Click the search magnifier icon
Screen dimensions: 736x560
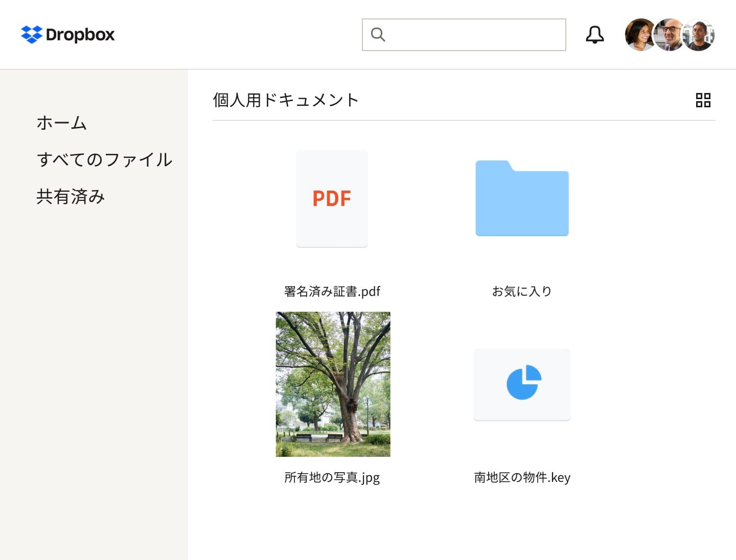378,34
